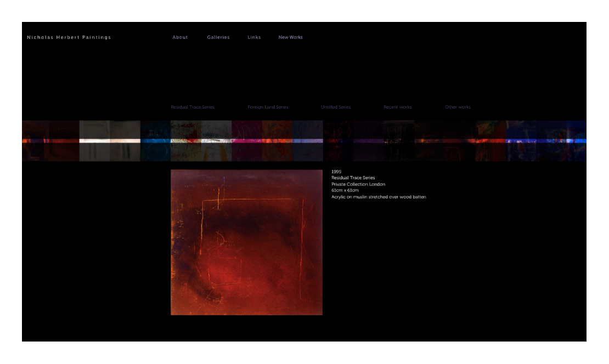609x364 pixels.
Task: Go to the Links page
Action: tap(254, 37)
